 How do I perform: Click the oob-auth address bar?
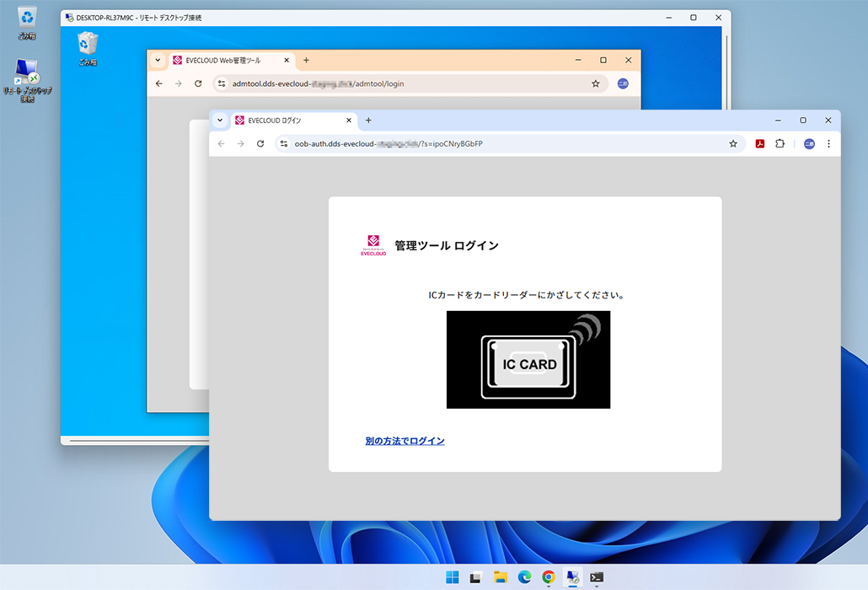click(x=506, y=144)
